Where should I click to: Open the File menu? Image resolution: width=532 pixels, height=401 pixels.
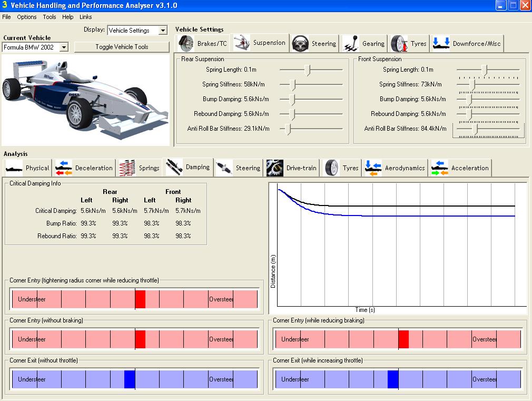coord(6,17)
